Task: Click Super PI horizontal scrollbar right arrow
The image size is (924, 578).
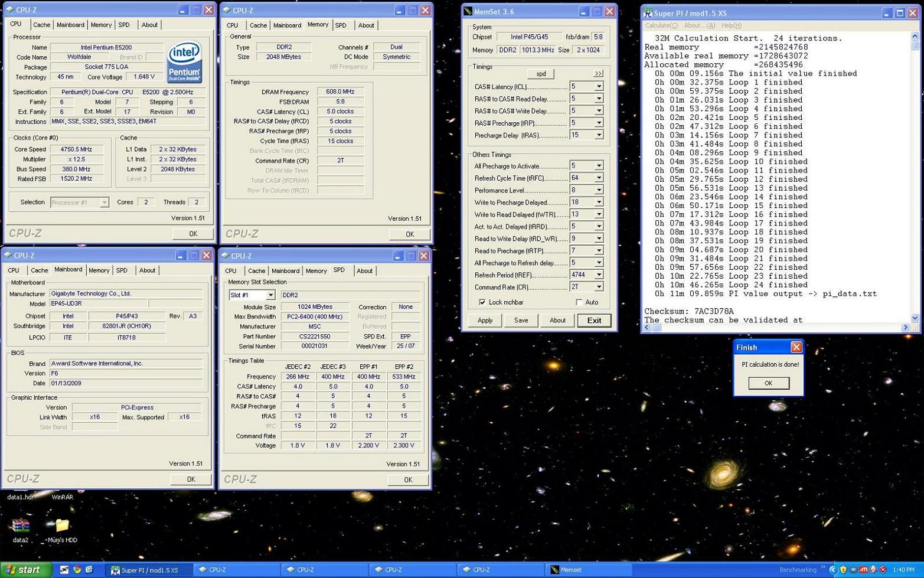Action: click(905, 327)
